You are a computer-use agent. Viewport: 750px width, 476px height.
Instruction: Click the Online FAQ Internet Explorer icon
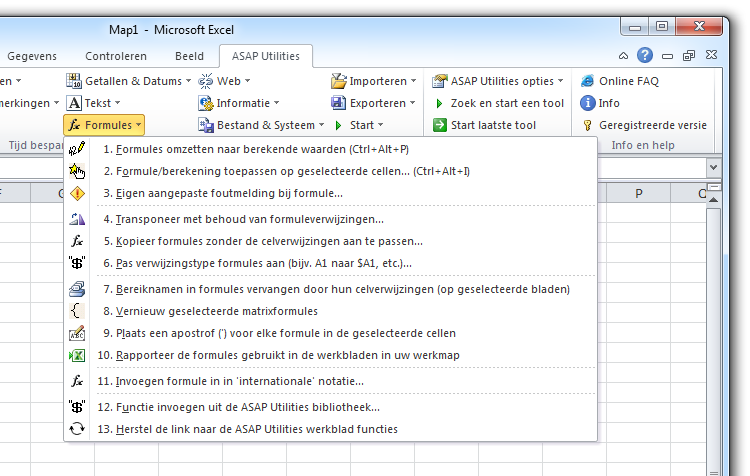(x=587, y=81)
